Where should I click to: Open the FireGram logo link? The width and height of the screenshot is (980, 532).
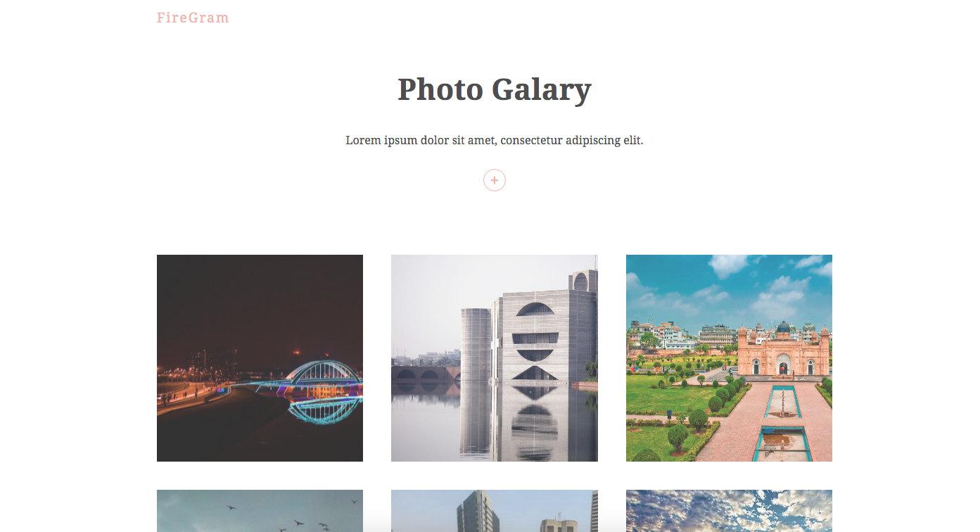(x=193, y=18)
